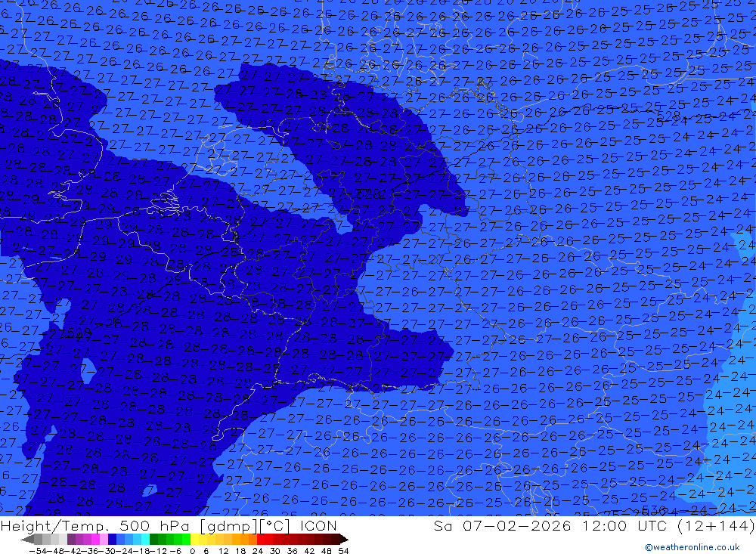Image resolution: width=756 pixels, height=554 pixels.
Task: Select the cyan legend swatch before -18
Action: point(145,539)
